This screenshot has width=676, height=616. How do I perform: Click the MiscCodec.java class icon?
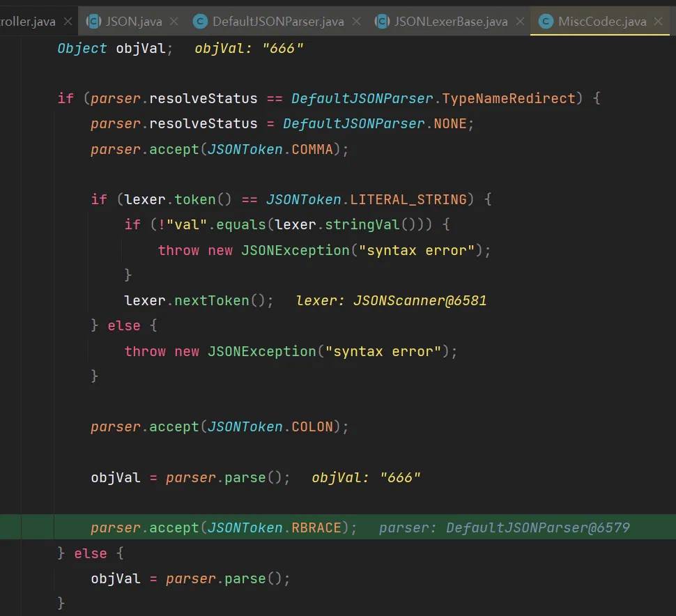pos(546,22)
